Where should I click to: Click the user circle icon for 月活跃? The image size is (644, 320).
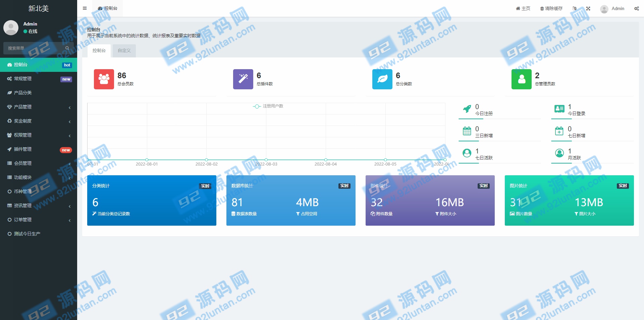(x=559, y=153)
